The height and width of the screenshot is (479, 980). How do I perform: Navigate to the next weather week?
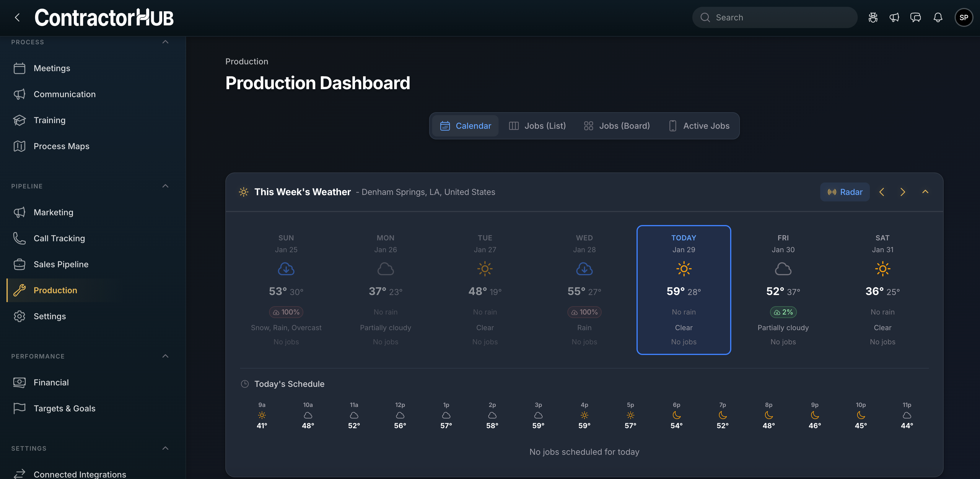[903, 192]
